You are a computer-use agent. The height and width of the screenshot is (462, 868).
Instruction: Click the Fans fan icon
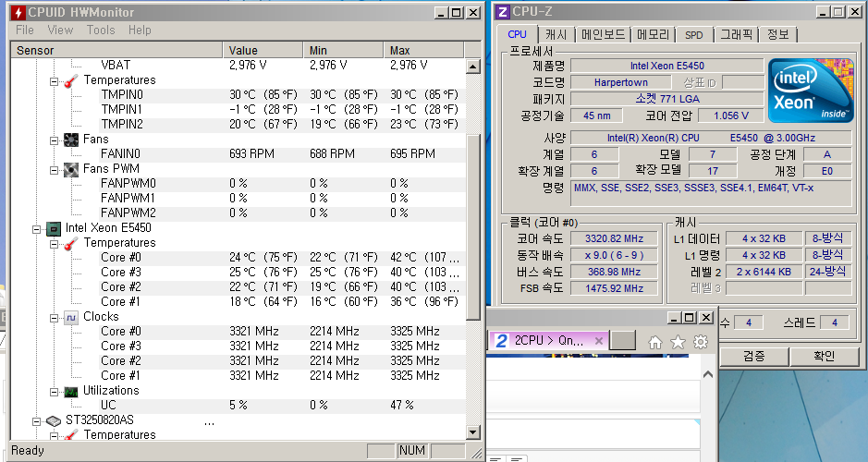tap(71, 140)
